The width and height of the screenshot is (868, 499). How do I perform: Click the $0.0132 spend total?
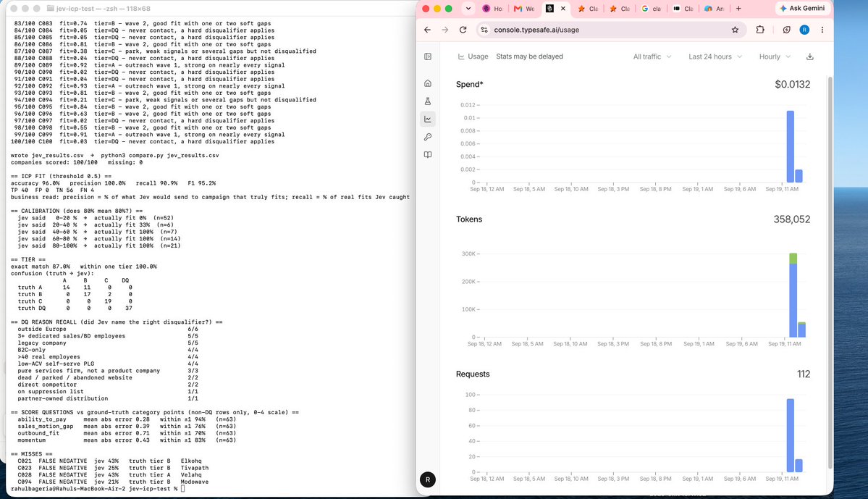click(793, 84)
